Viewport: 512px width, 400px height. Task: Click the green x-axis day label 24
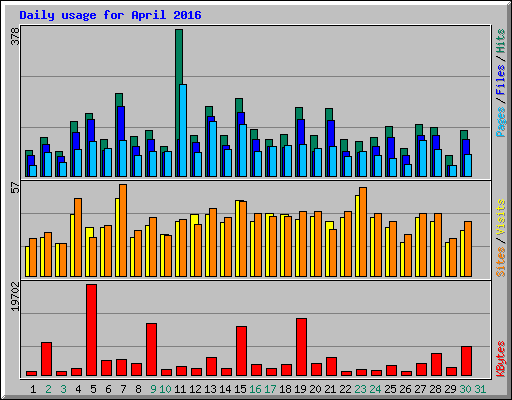pos(375,389)
